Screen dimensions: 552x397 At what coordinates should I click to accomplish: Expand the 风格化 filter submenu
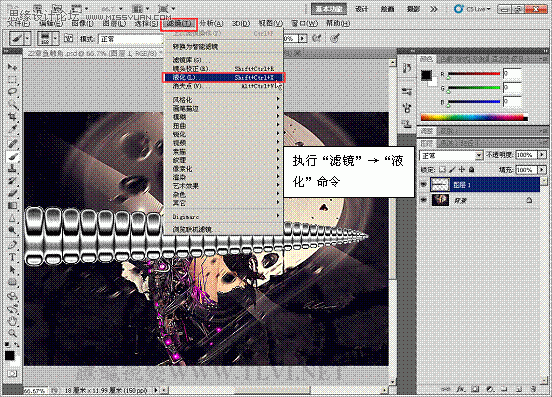[225, 100]
